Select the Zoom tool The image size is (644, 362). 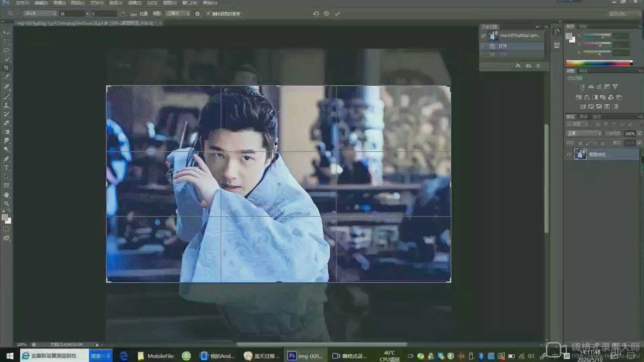click(6, 203)
